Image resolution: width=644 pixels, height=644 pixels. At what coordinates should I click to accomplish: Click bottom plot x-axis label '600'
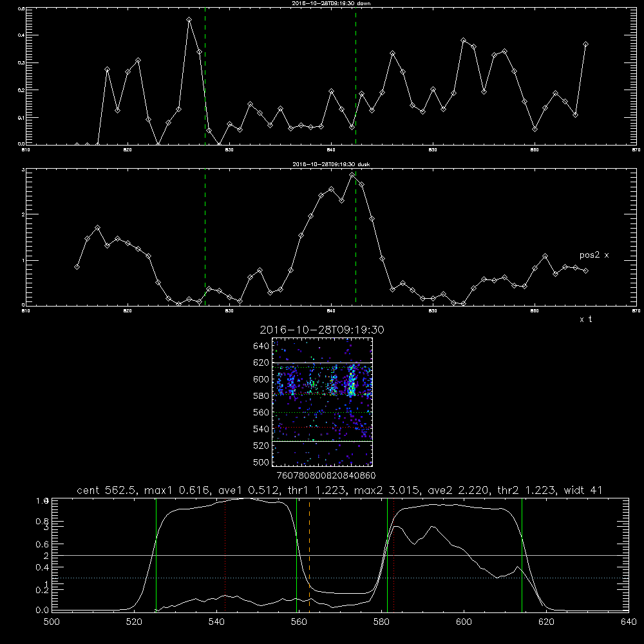coord(464,622)
